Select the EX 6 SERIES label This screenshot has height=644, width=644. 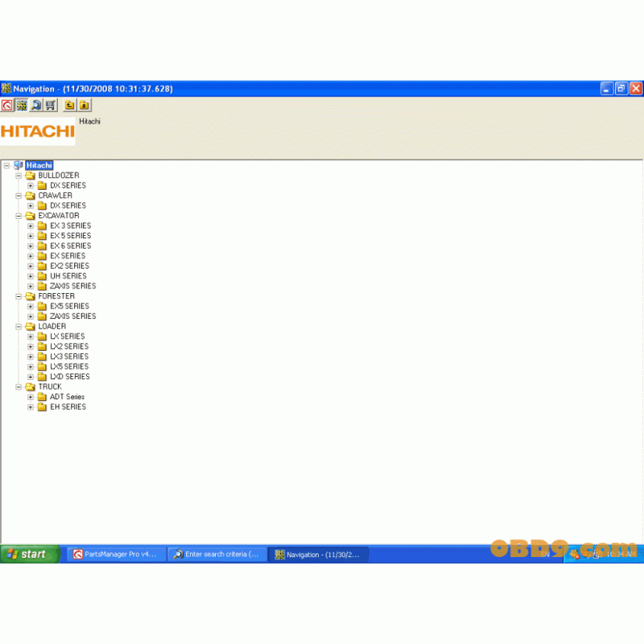(70, 246)
